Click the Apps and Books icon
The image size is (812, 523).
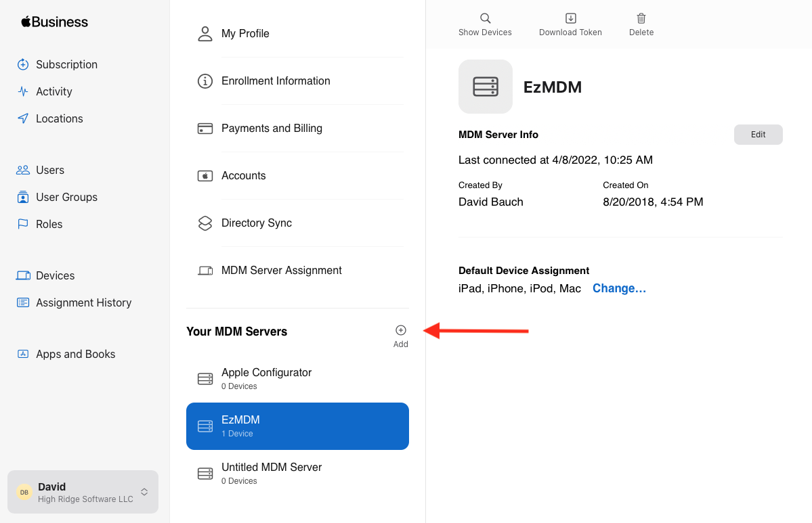point(23,355)
